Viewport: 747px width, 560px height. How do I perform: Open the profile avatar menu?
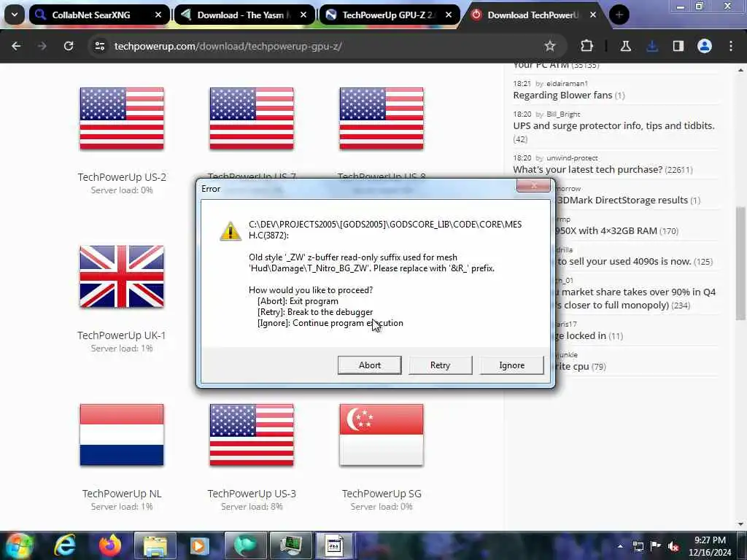coord(705,46)
